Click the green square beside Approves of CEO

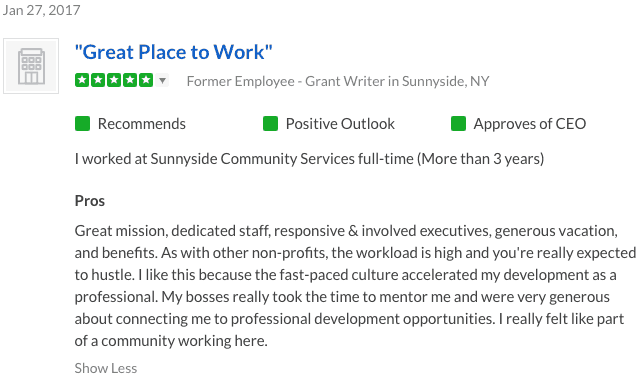point(458,124)
